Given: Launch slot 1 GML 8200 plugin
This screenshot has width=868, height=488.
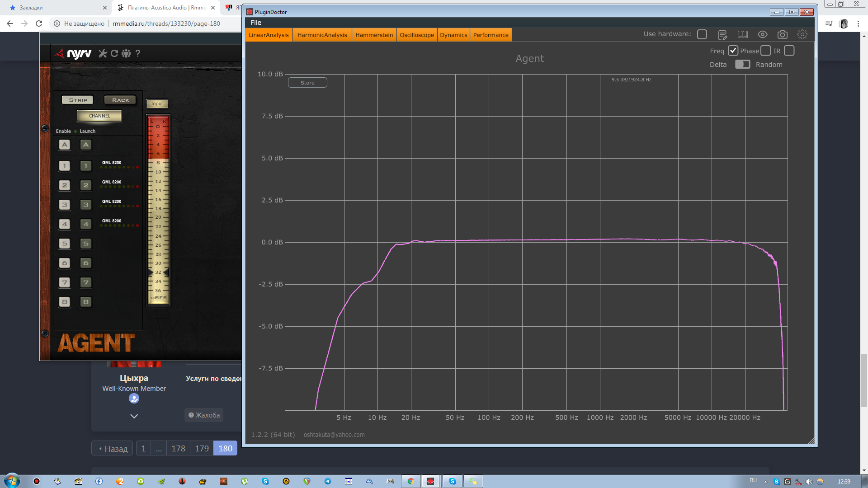Looking at the screenshot, I should 86,166.
